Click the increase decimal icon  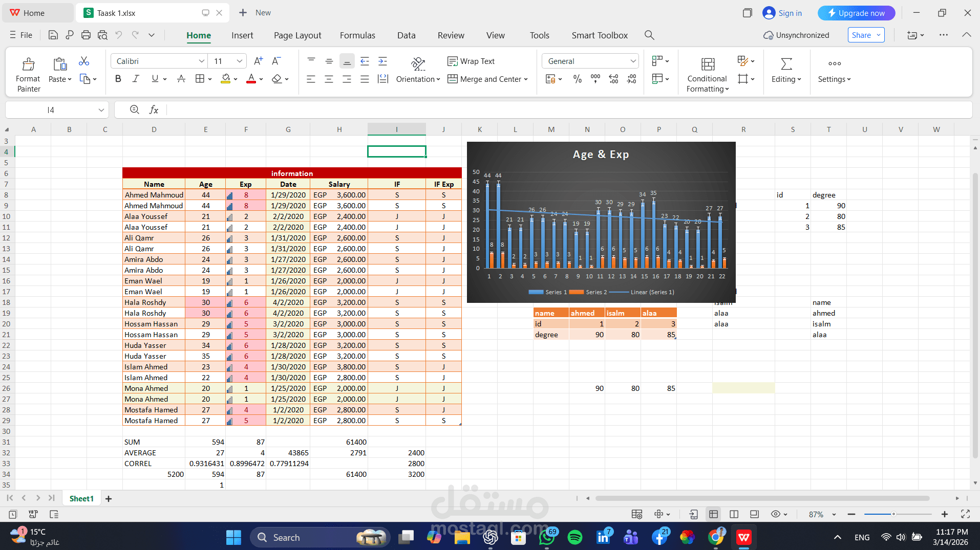[x=613, y=79]
